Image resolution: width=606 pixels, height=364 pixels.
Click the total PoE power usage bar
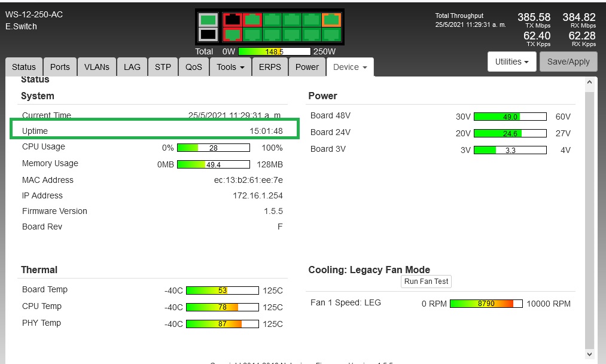tap(274, 51)
